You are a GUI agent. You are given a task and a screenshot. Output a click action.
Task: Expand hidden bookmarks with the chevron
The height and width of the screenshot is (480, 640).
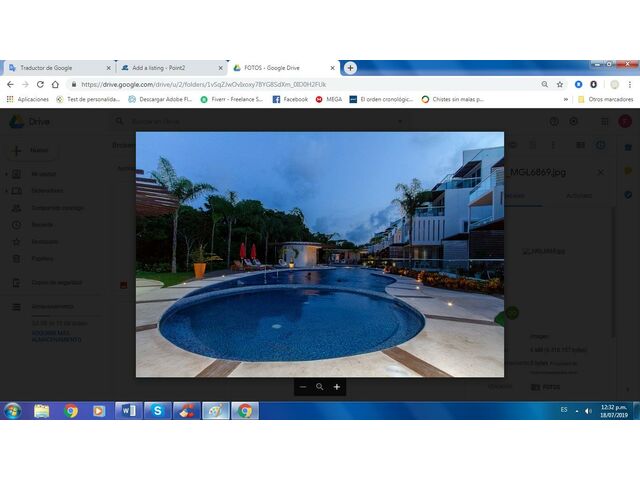click(566, 99)
